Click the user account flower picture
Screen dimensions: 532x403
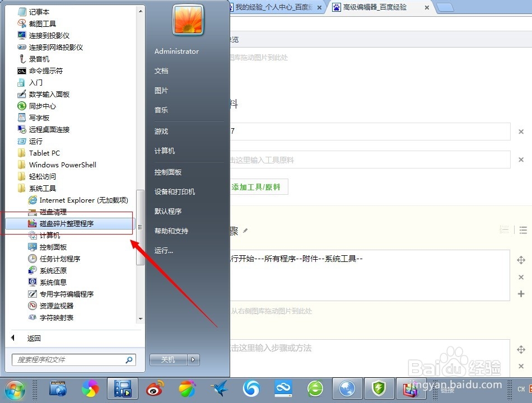click(x=188, y=20)
